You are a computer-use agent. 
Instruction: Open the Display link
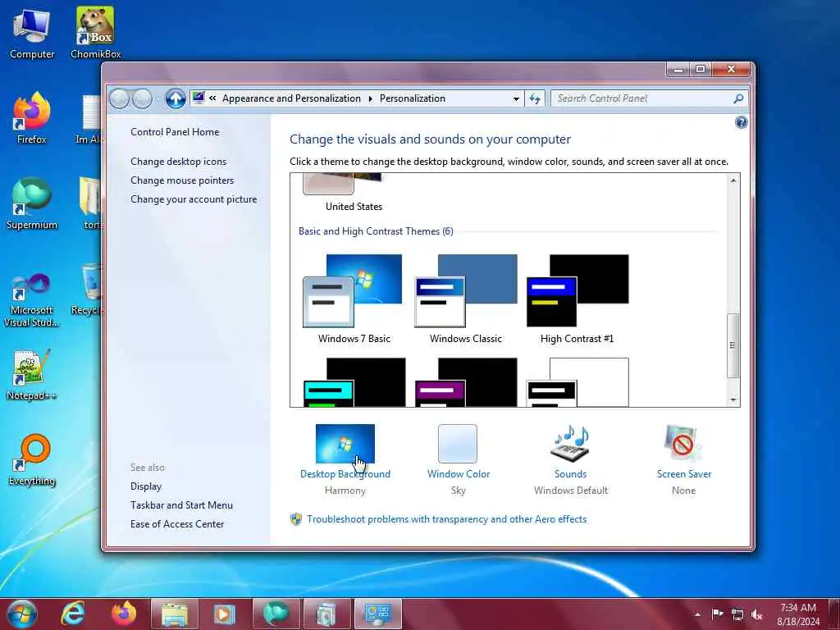point(146,486)
